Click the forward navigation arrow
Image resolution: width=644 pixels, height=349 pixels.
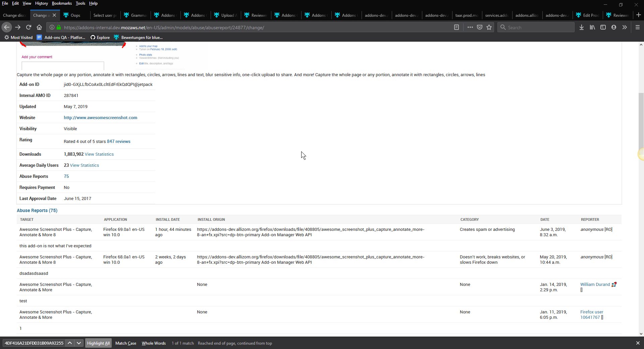(x=18, y=27)
